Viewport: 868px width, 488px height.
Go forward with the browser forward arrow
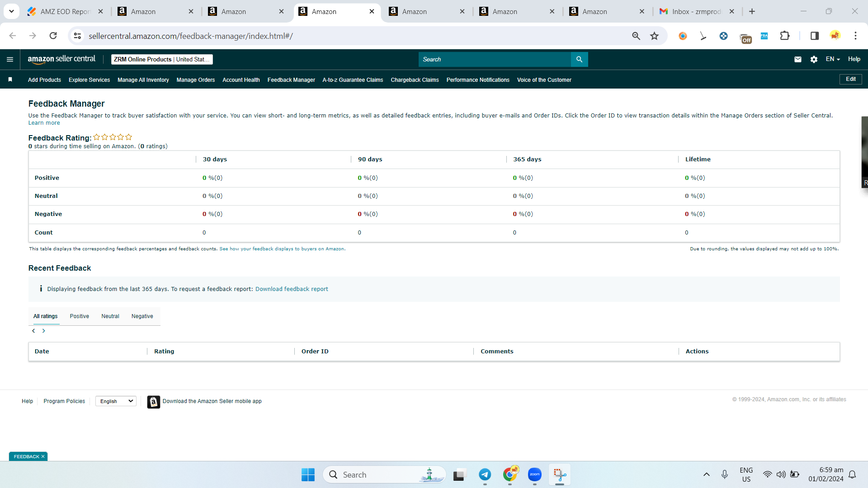33,36
